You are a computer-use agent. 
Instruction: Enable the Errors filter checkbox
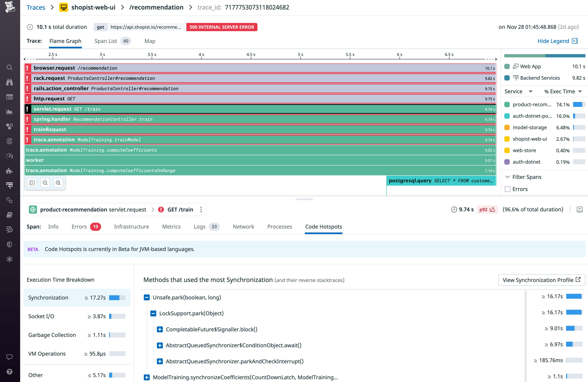pyautogui.click(x=508, y=189)
